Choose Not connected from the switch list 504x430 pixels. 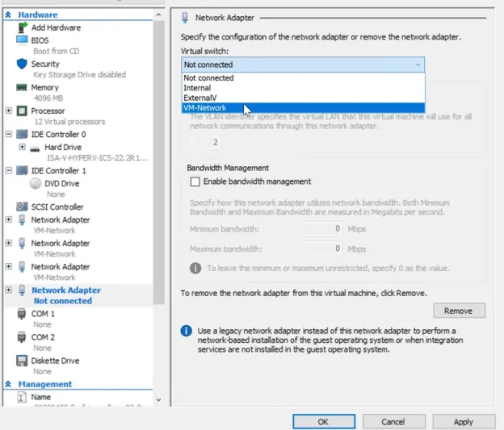pos(303,77)
